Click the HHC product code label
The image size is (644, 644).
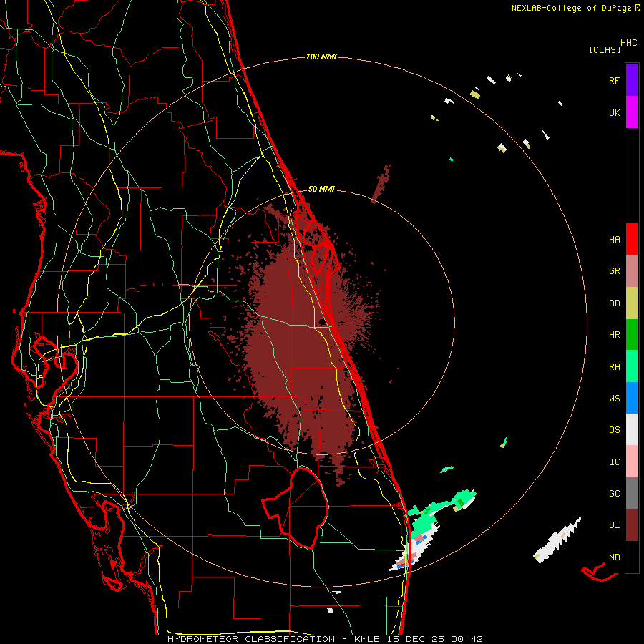(628, 43)
